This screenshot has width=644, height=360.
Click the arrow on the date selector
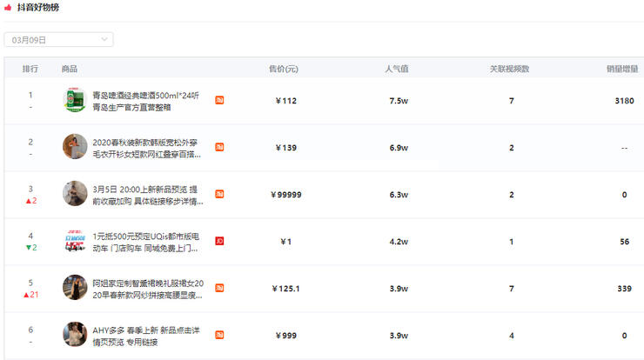[x=104, y=39]
